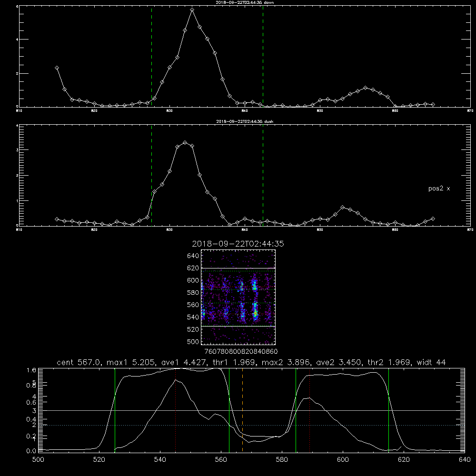The image size is (476, 476).
Task: Click the "600" y-axis label beside the spectral image
Action: (x=193, y=280)
